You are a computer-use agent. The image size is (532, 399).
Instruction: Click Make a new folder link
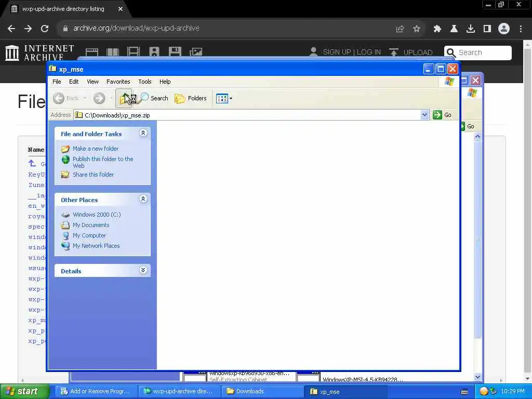(x=96, y=149)
